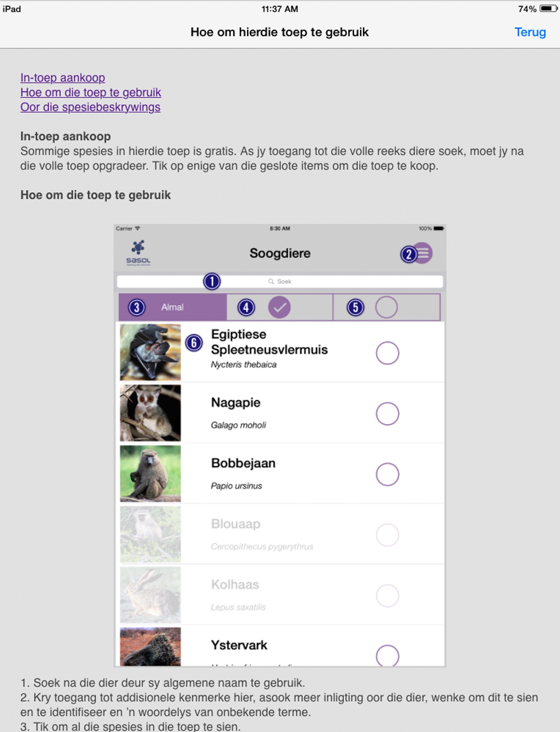This screenshot has height=732, width=560.
Task: Open the Oor die spesiebeskrywings link
Action: [90, 107]
